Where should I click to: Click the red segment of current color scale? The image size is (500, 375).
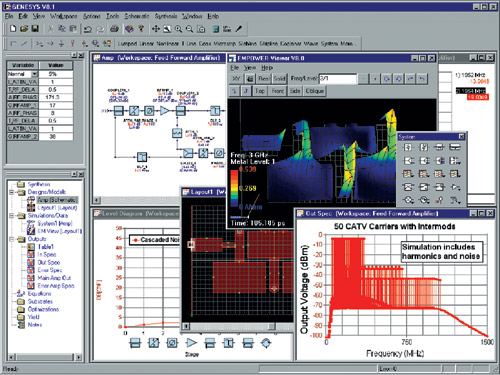click(234, 175)
